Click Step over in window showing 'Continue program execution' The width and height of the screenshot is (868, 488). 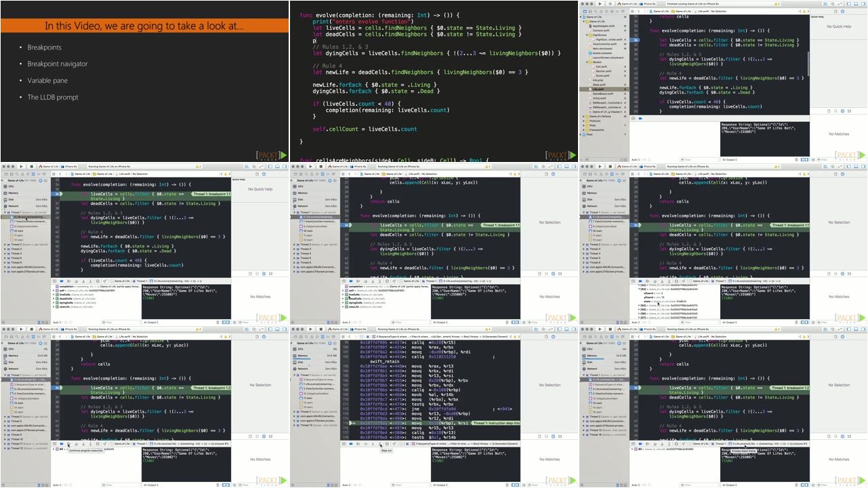coord(77,444)
